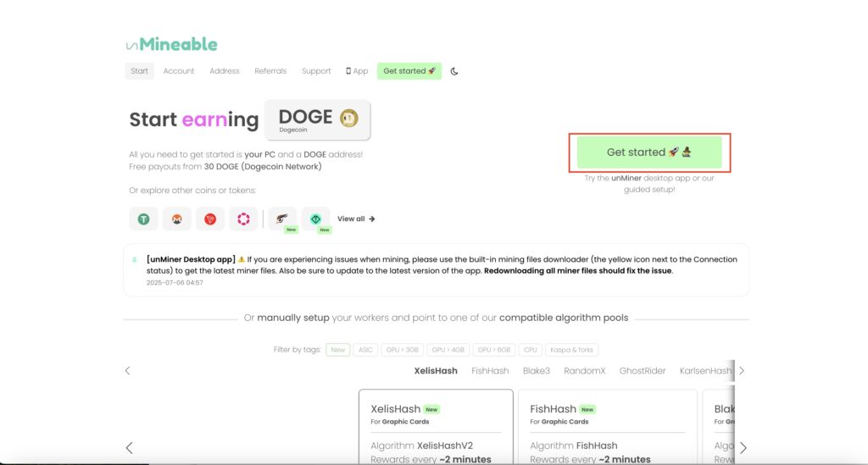Open the Start nav tab
Viewport: 868px width, 465px height.
pos(140,71)
